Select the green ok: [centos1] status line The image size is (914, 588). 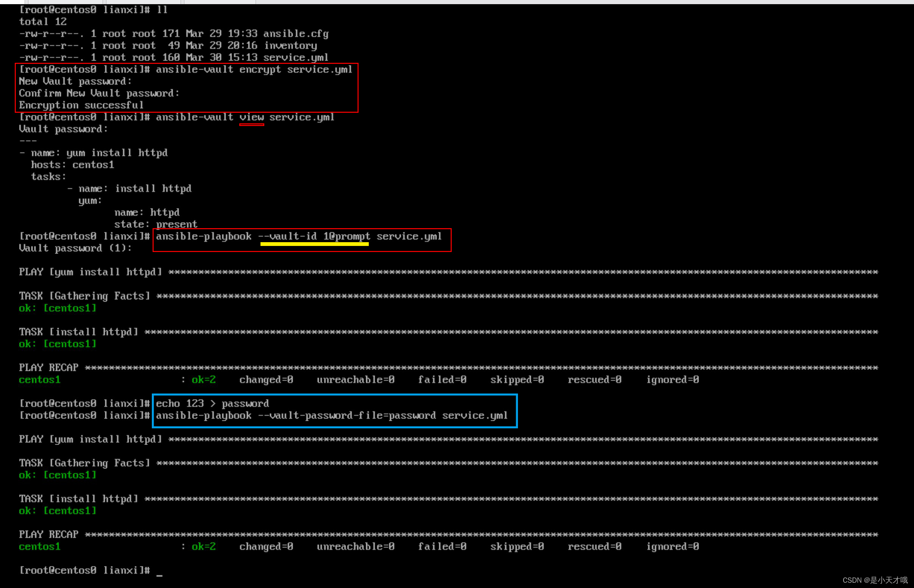click(57, 308)
